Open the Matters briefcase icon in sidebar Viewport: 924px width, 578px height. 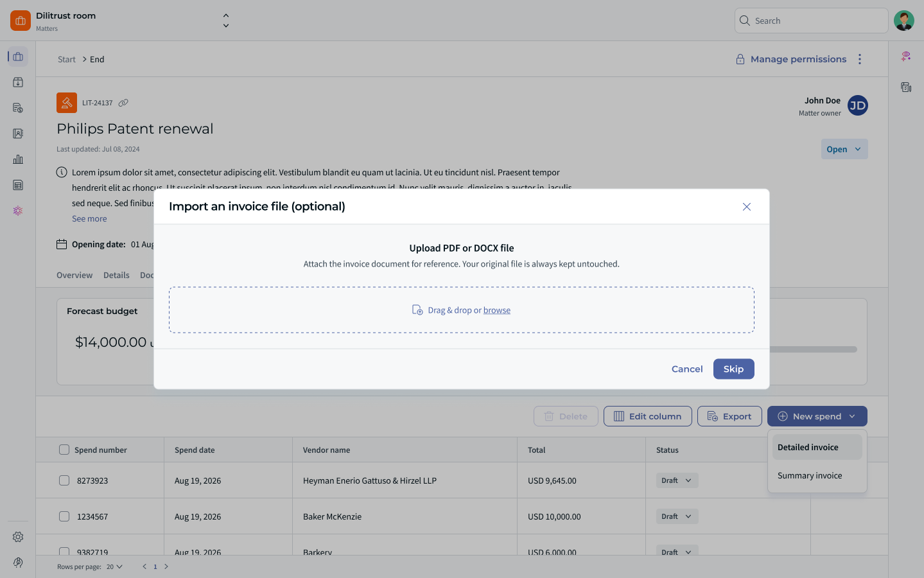18,57
